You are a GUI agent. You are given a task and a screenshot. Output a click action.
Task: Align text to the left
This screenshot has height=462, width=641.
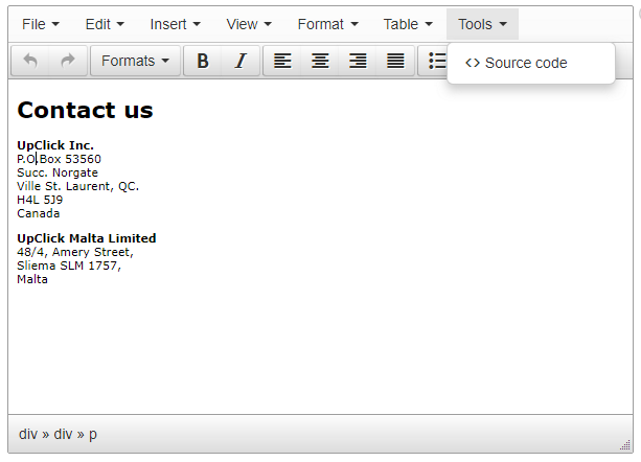[x=283, y=61]
